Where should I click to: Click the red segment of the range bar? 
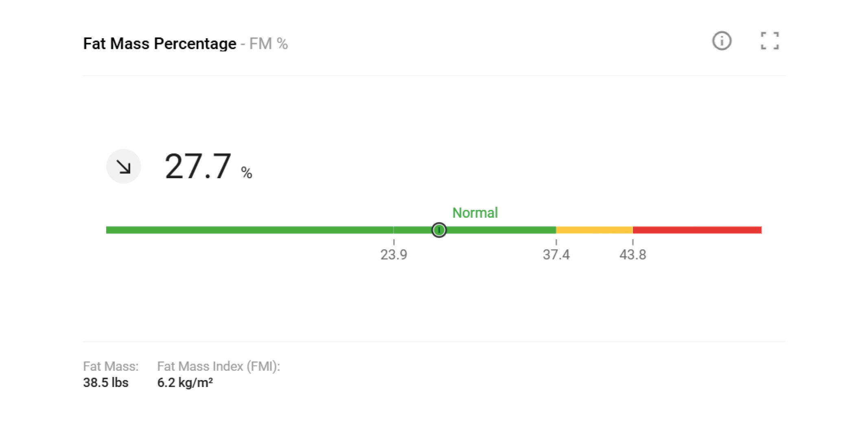[x=697, y=230]
